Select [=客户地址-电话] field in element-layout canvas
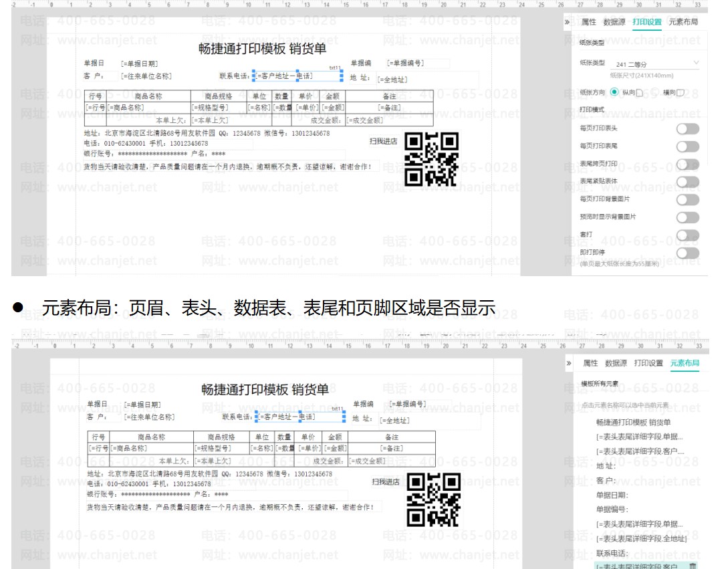 pos(299,417)
